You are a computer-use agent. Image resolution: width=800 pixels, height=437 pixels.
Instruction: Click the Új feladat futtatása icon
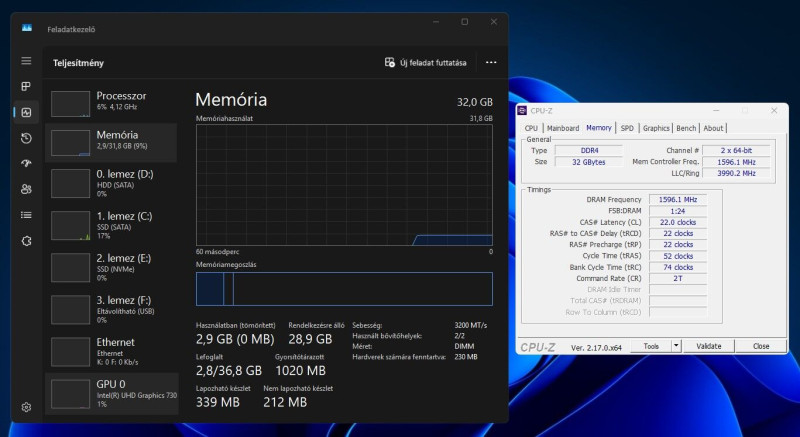coord(390,62)
